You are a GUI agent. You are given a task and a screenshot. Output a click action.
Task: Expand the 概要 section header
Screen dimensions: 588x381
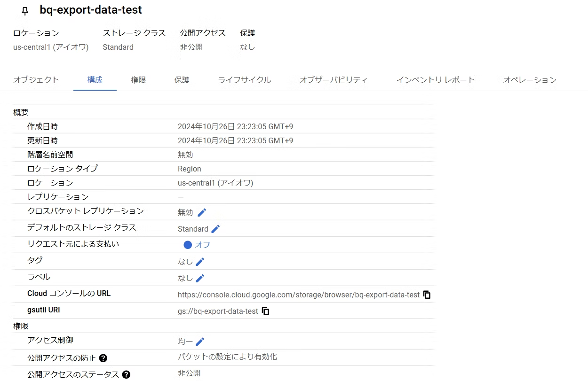coord(21,112)
